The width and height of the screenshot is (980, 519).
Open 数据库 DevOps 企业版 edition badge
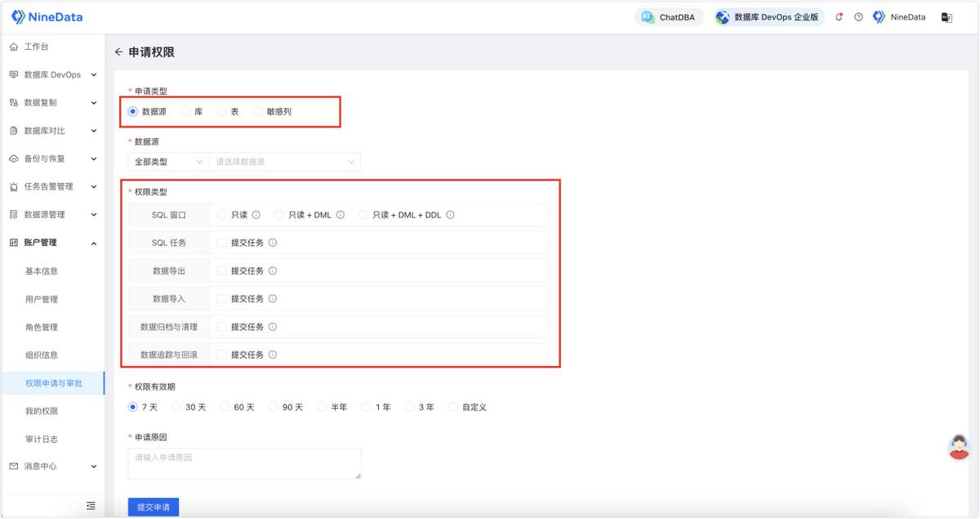pos(768,17)
